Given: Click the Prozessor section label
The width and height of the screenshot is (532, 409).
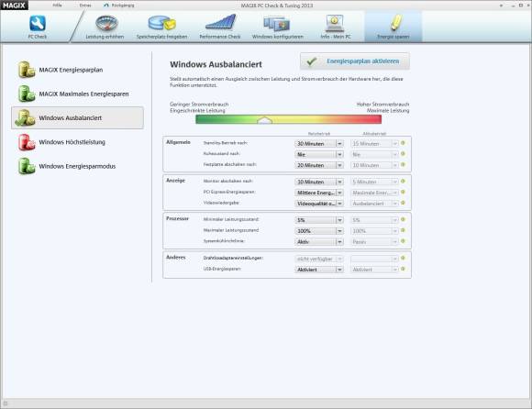Looking at the screenshot, I should (177, 219).
